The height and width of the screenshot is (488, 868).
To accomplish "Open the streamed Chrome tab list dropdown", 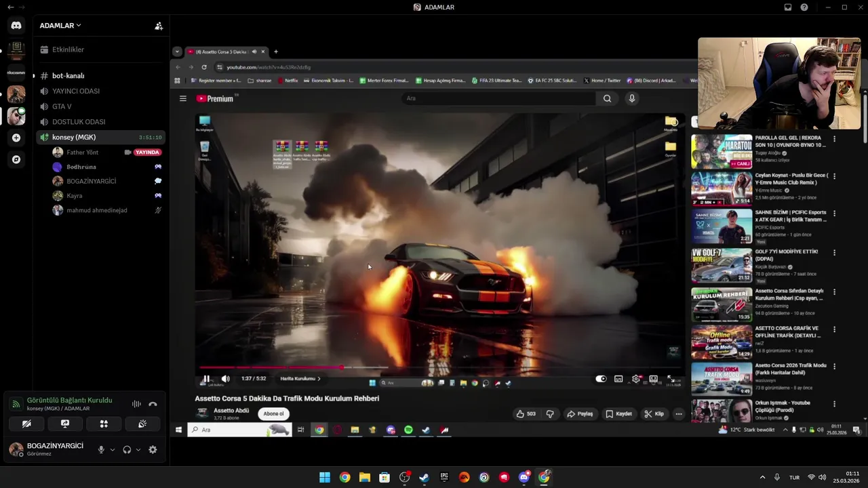I will (x=177, y=52).
